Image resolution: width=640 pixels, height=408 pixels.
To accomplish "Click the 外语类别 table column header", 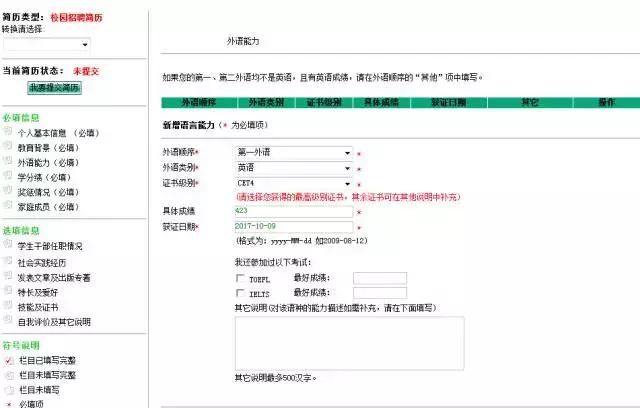I will pos(267,102).
